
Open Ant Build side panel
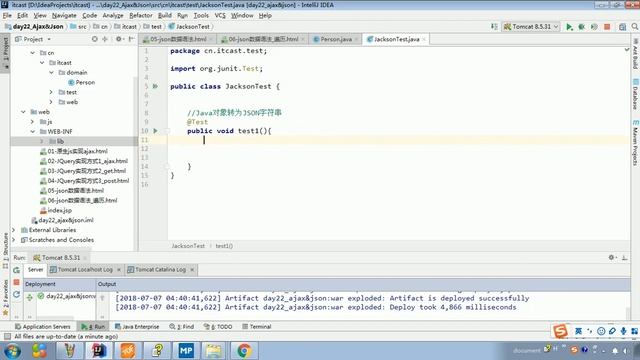[x=635, y=53]
